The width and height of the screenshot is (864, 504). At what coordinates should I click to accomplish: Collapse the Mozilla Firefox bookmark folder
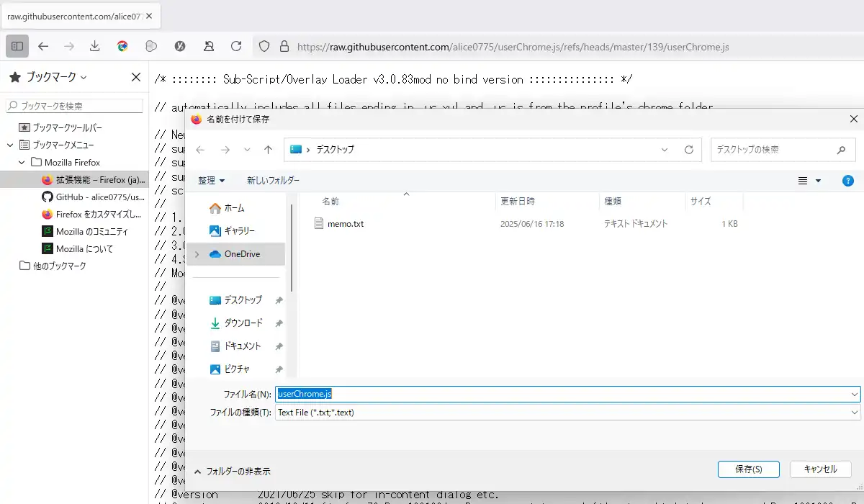click(x=22, y=162)
